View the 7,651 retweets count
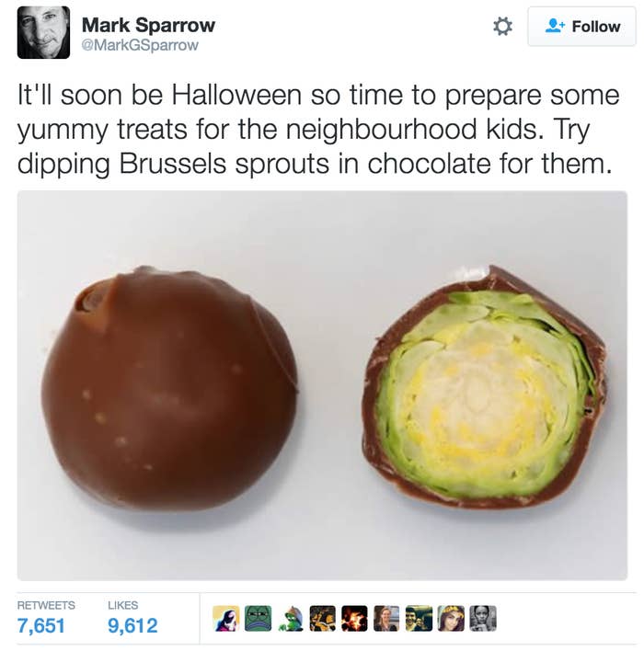Image resolution: width=644 pixels, height=651 pixels. (40, 625)
